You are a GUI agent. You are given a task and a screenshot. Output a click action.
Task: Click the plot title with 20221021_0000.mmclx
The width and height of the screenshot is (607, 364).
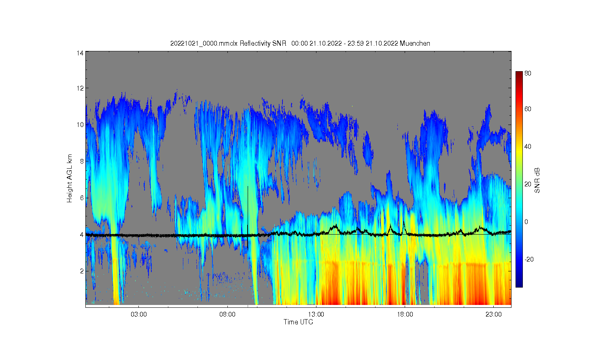pyautogui.click(x=300, y=43)
